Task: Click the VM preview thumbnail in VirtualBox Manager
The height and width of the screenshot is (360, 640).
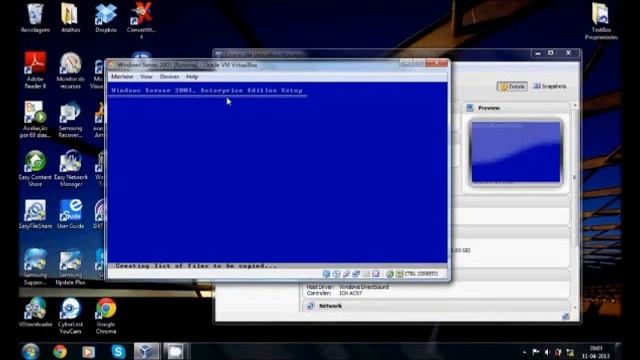Action: point(516,153)
